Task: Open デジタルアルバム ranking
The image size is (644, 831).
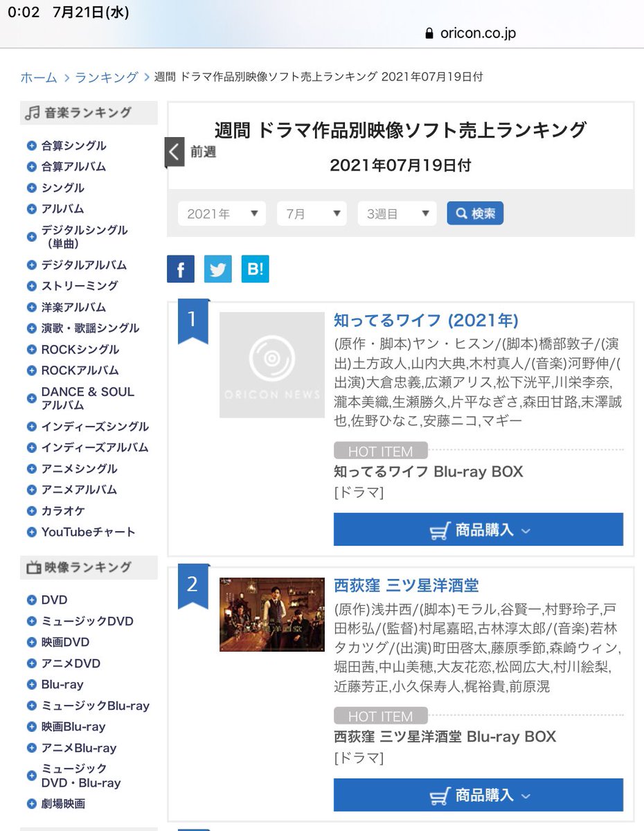Action: point(84,265)
